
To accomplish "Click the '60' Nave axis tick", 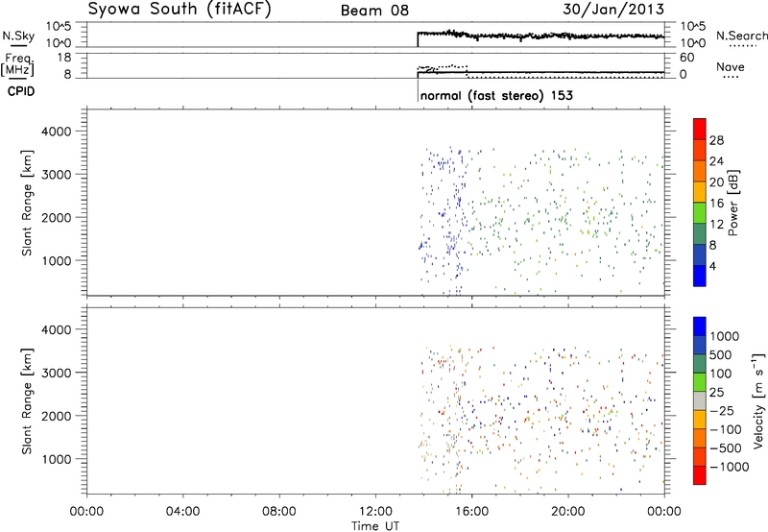I will click(x=686, y=58).
